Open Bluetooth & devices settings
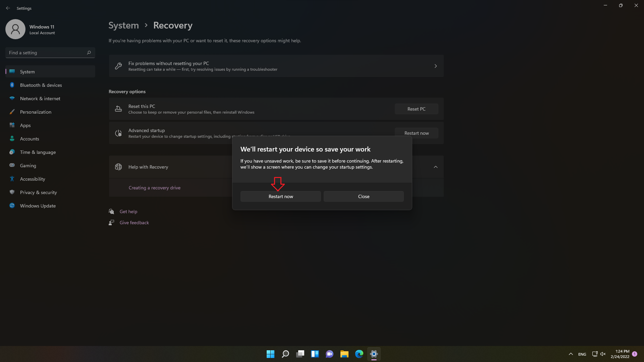This screenshot has width=644, height=362. coord(41,85)
